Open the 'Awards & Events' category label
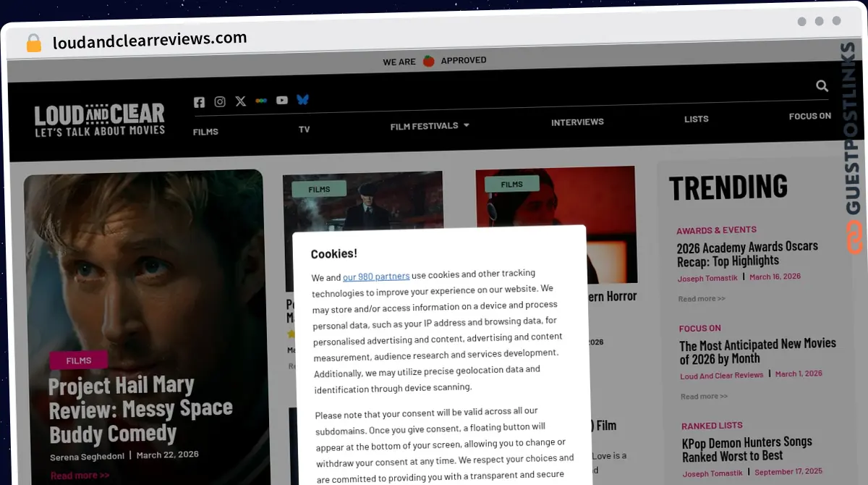This screenshot has width=868, height=485. coord(716,230)
